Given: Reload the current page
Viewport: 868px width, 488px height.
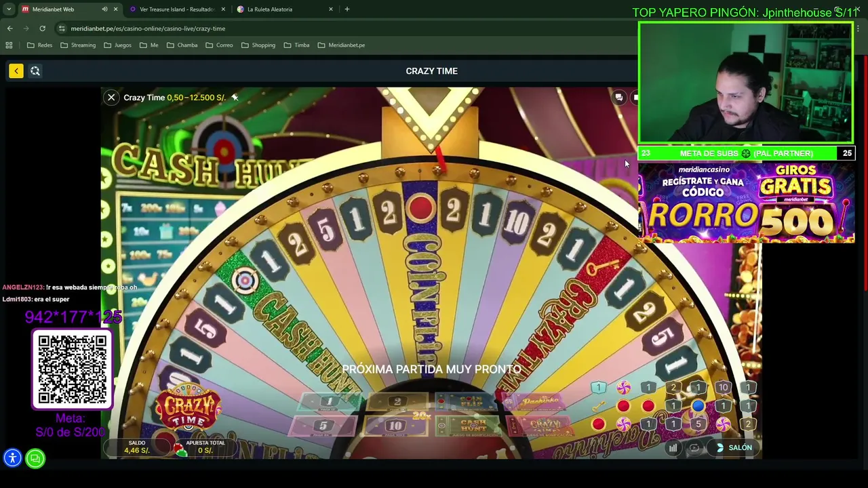Looking at the screenshot, I should [x=42, y=28].
